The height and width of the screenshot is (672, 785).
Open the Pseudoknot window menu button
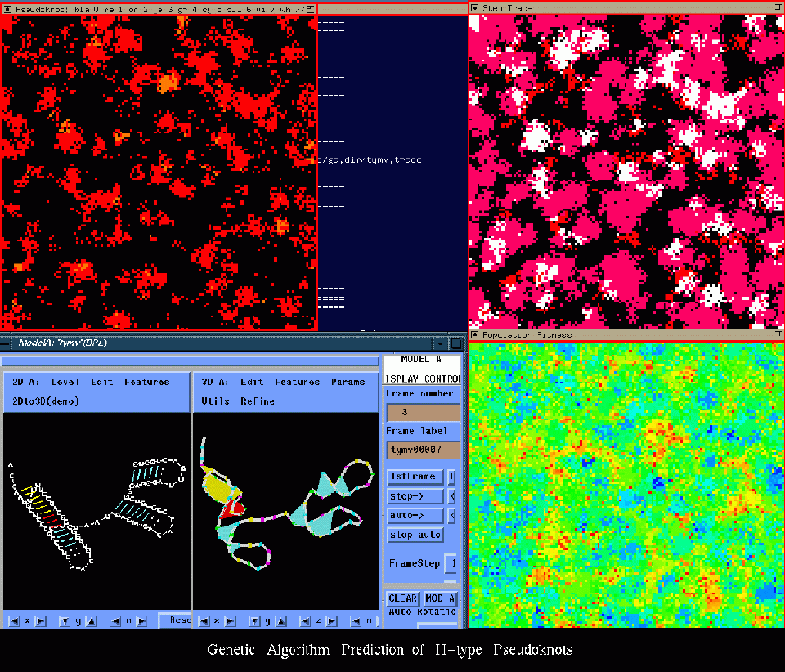point(7,8)
